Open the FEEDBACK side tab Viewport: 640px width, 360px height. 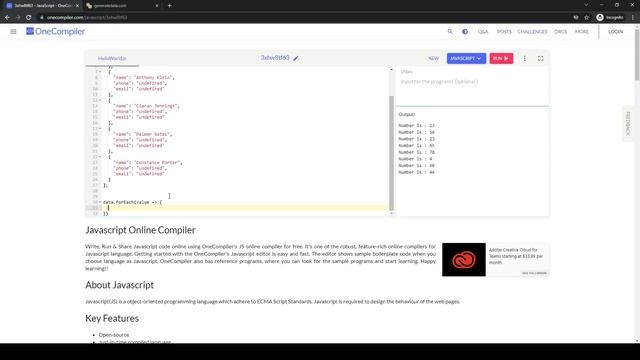coord(628,124)
